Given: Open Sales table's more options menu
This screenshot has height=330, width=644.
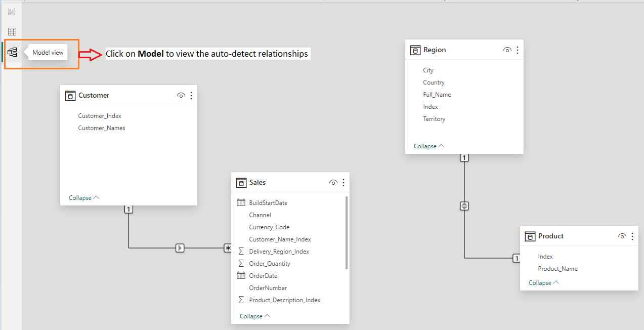Looking at the screenshot, I should [344, 183].
